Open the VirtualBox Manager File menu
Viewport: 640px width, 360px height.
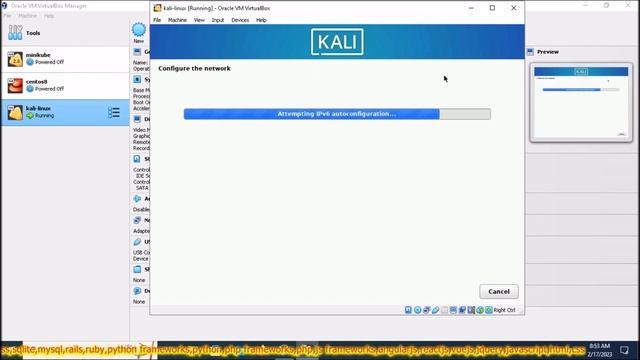[7, 16]
